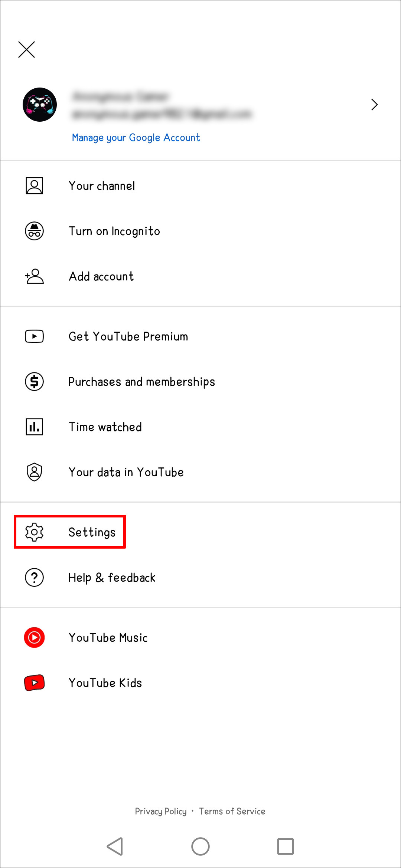This screenshot has width=401, height=868.
Task: Open Manage your Google Account link
Action: (136, 138)
